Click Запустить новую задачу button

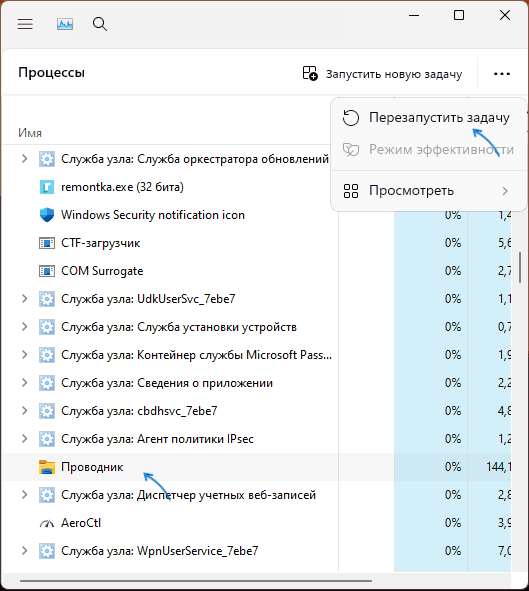pyautogui.click(x=382, y=74)
